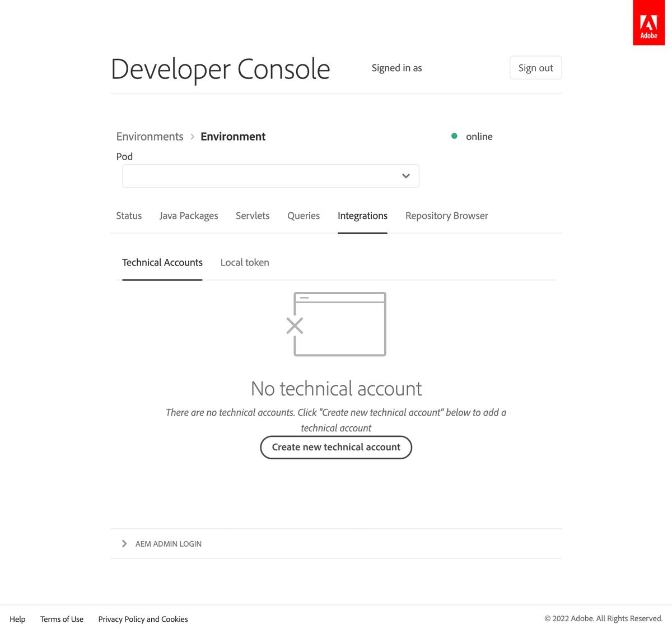Click the Technical Accounts tab
This screenshot has width=672, height=629.
pyautogui.click(x=162, y=262)
